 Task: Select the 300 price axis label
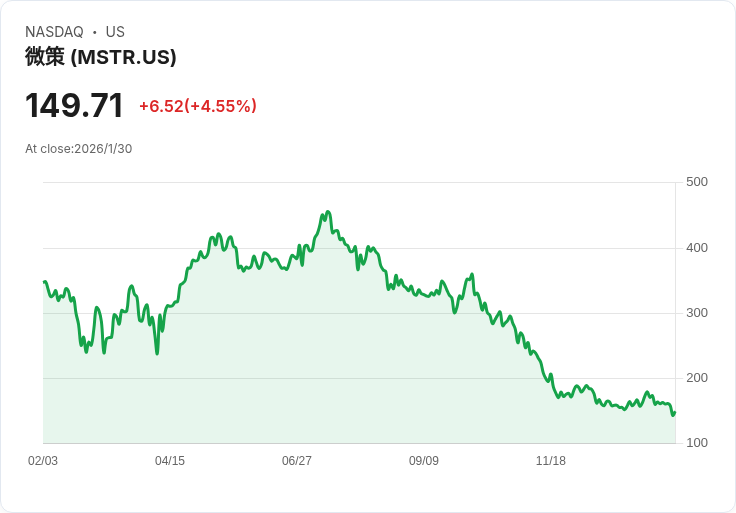pyautogui.click(x=697, y=313)
